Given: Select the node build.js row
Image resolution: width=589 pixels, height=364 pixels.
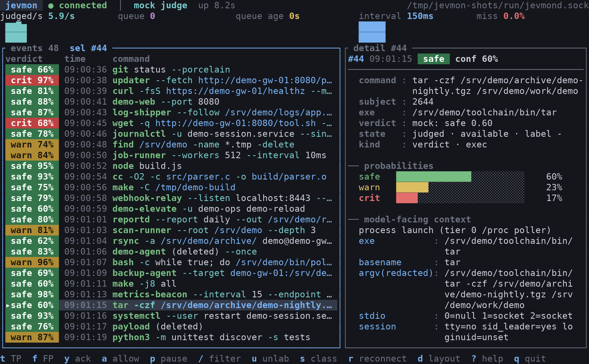Looking at the screenshot, I should (x=171, y=166).
